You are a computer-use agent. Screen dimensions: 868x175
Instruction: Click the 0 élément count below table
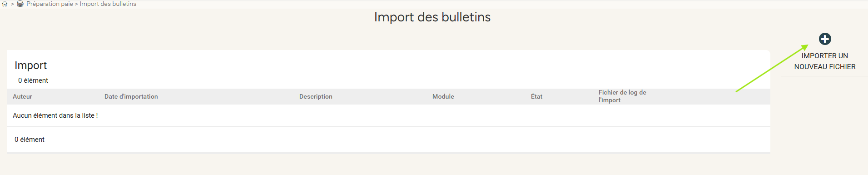pyautogui.click(x=30, y=140)
